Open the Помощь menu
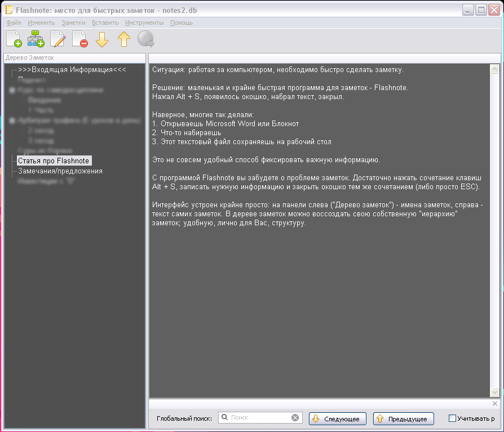Screen dimensions: 504x432 point(182,23)
